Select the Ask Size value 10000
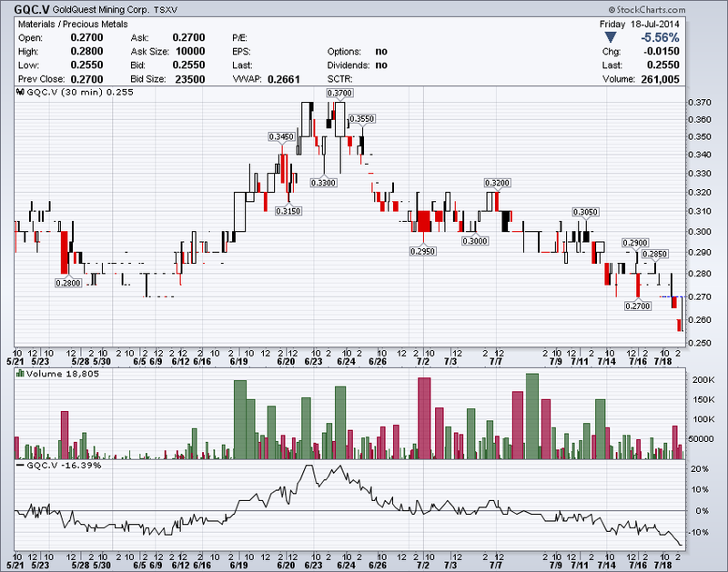 (190, 52)
